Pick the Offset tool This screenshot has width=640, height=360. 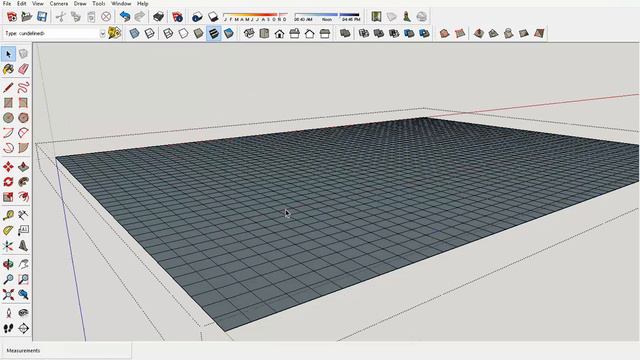(x=23, y=197)
